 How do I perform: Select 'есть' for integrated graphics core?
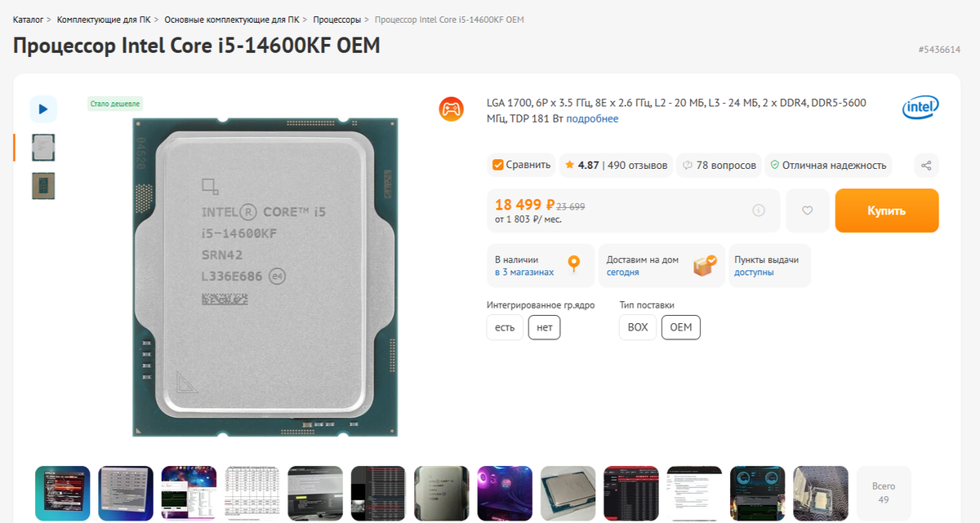(505, 327)
